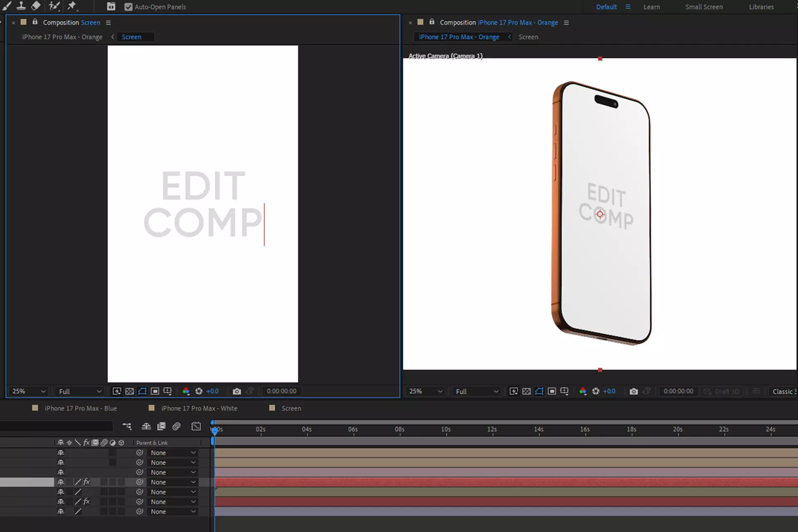
Task: Open the Full resolution dropdown in right viewer
Action: click(x=476, y=391)
